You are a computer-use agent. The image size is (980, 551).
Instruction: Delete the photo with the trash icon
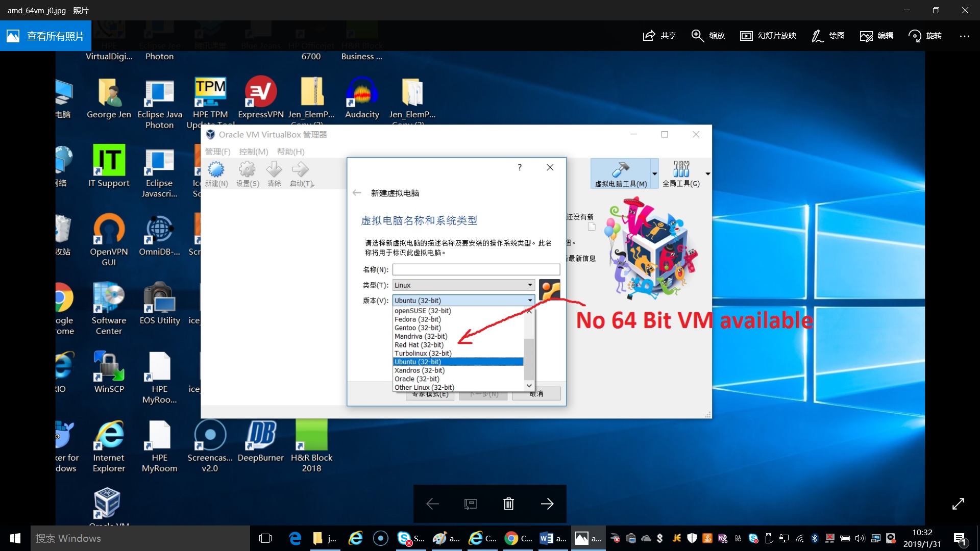pyautogui.click(x=508, y=504)
